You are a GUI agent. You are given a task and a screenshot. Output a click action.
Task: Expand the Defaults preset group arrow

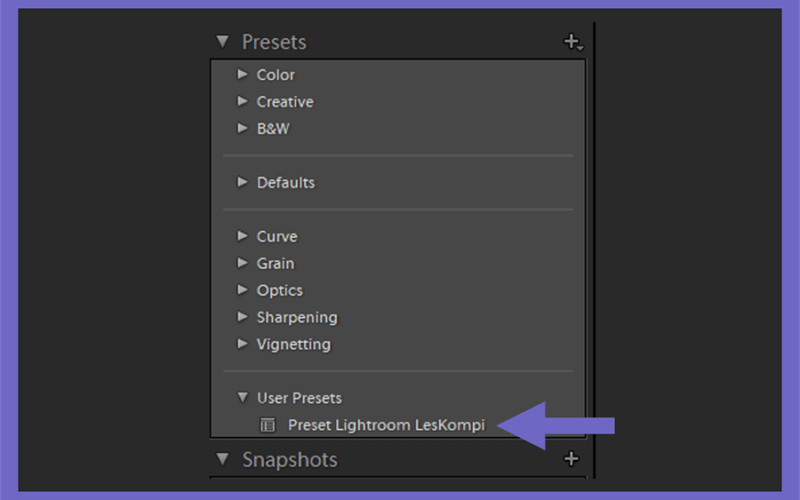coord(242,182)
